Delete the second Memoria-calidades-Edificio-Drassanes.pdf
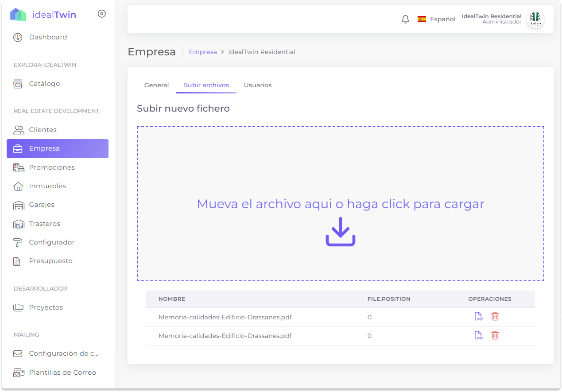Image resolution: width=562 pixels, height=392 pixels. click(x=495, y=335)
